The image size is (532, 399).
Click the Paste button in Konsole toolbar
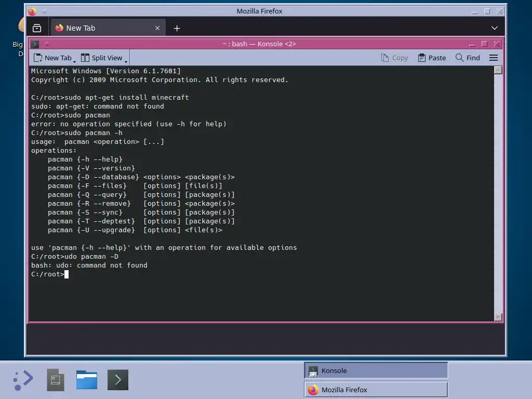pos(432,58)
